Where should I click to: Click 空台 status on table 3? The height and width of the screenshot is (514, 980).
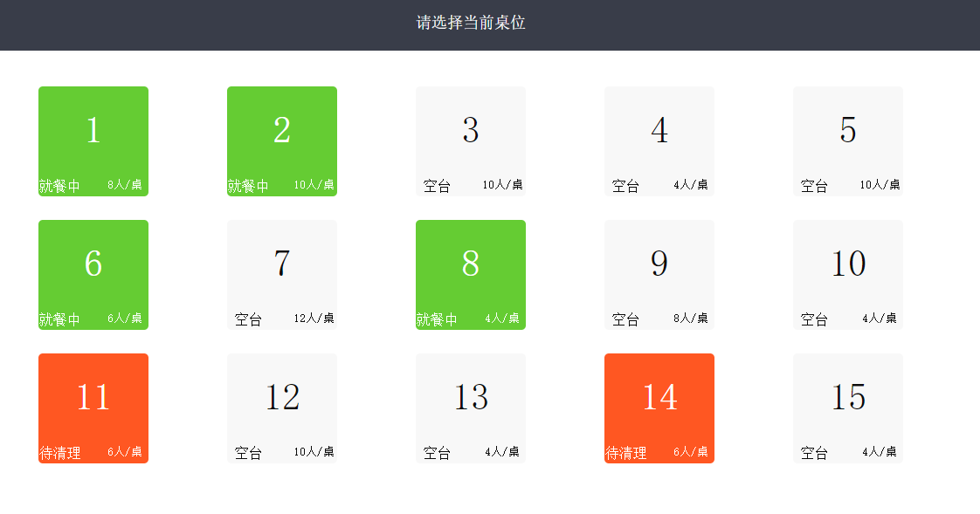click(x=437, y=186)
